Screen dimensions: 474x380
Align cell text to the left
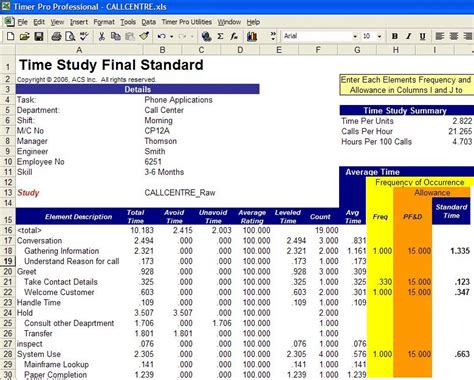[x=440, y=36]
